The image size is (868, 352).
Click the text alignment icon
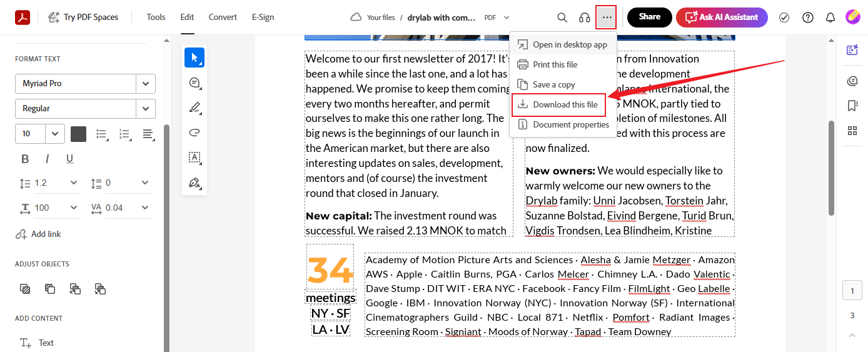point(149,134)
